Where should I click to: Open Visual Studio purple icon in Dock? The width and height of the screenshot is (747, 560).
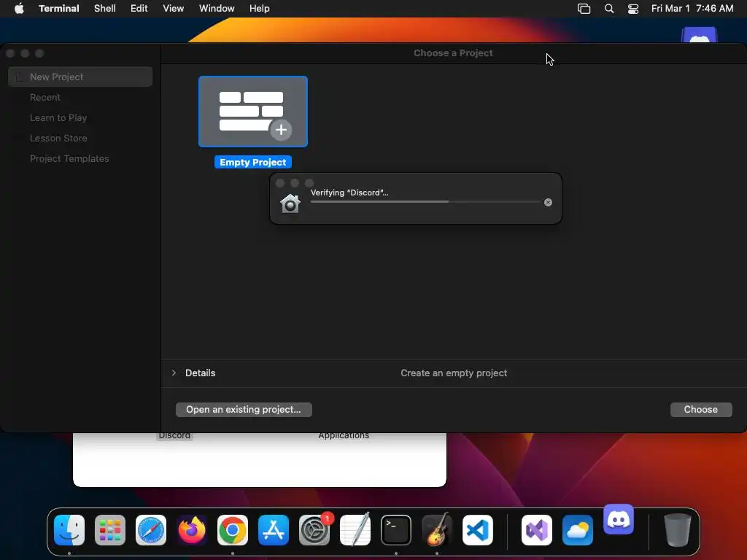537,530
